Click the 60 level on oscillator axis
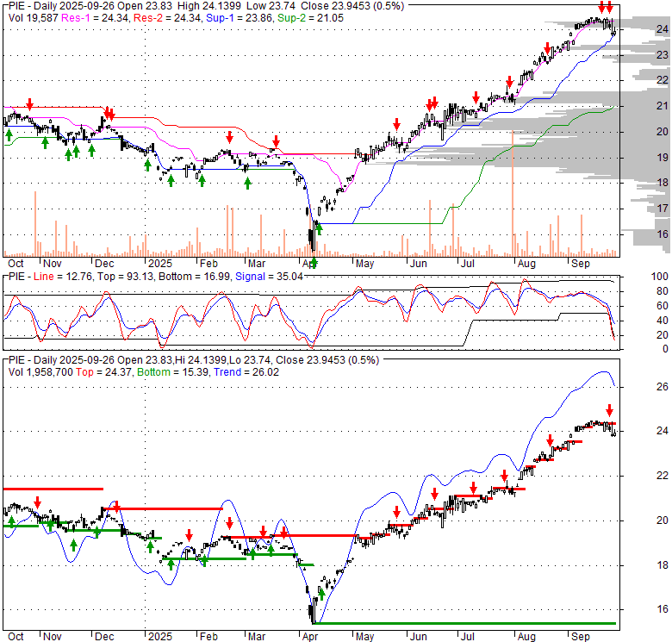672x642 pixels. tap(663, 306)
